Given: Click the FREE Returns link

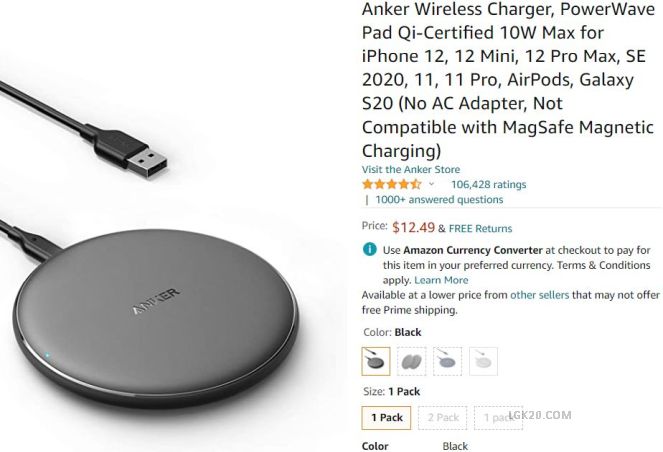Looking at the screenshot, I should (480, 229).
